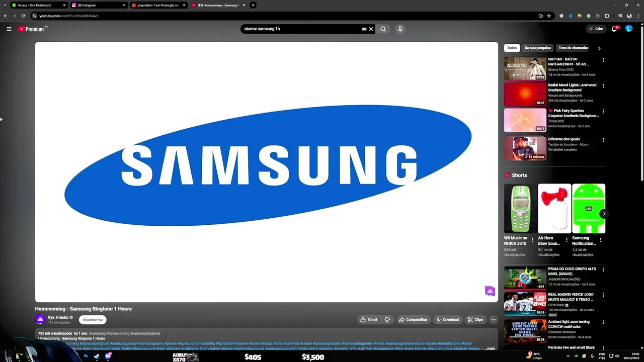Screen dimensions: 644x362
Task: Go back in browser history
Action: point(6,16)
